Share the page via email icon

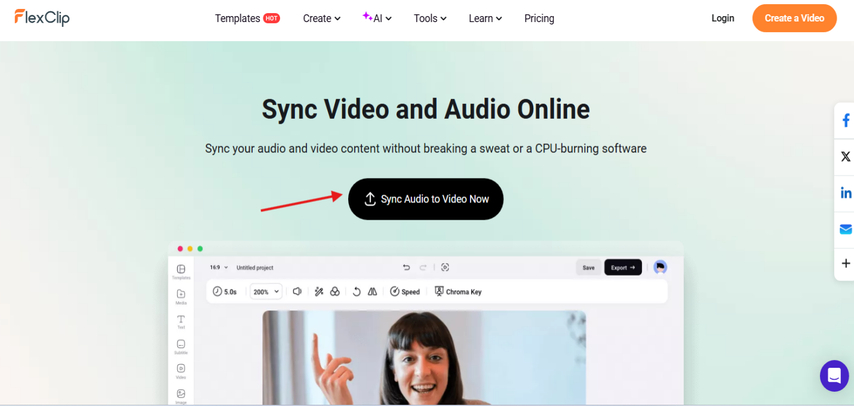tap(846, 229)
